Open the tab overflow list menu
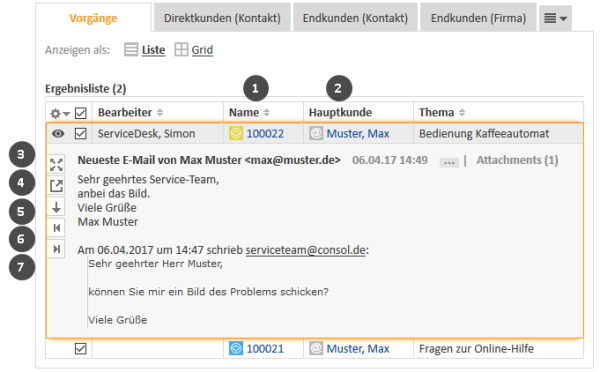 pos(555,18)
